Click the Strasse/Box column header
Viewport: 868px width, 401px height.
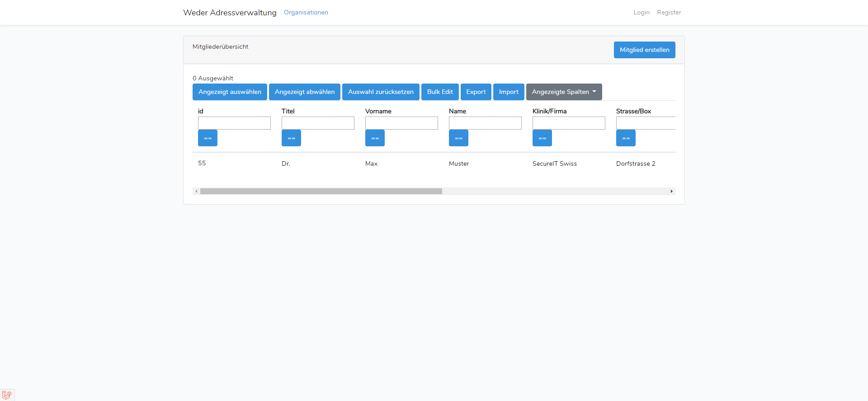(x=633, y=111)
